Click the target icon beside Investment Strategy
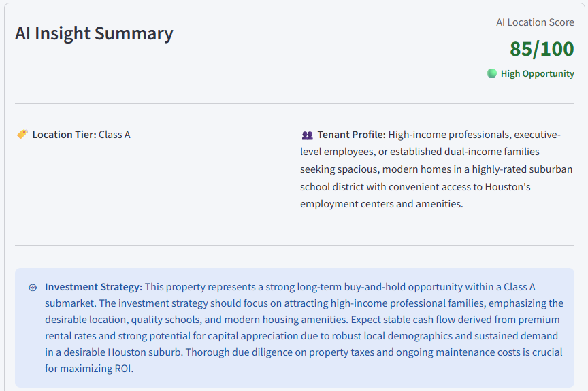The width and height of the screenshot is (588, 391). (x=33, y=288)
